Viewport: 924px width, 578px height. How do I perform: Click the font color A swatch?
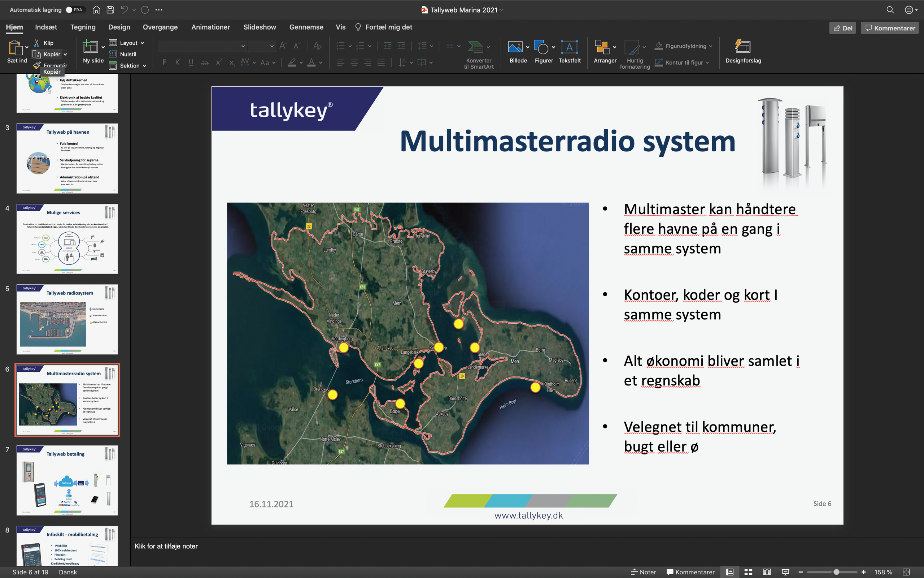311,62
